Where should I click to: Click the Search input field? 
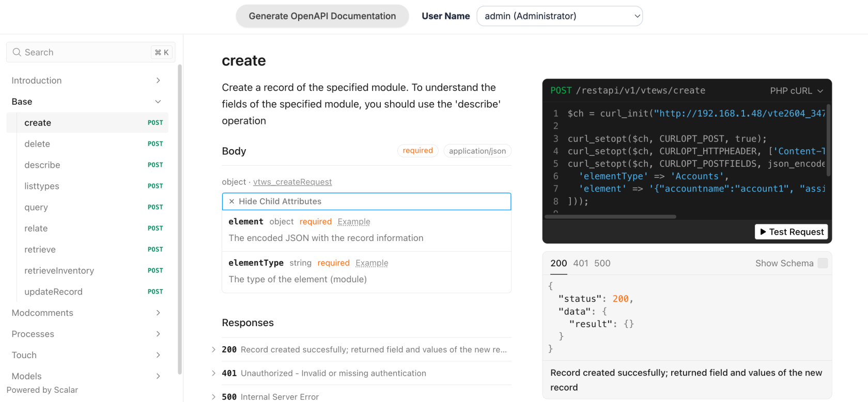91,52
